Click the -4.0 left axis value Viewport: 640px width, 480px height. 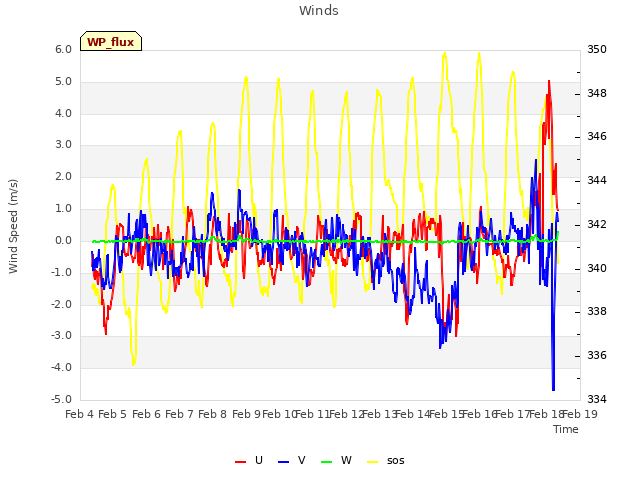pos(61,367)
